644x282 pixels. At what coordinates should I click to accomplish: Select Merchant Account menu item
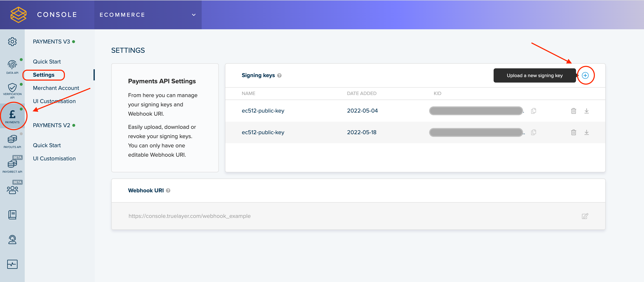pos(56,88)
